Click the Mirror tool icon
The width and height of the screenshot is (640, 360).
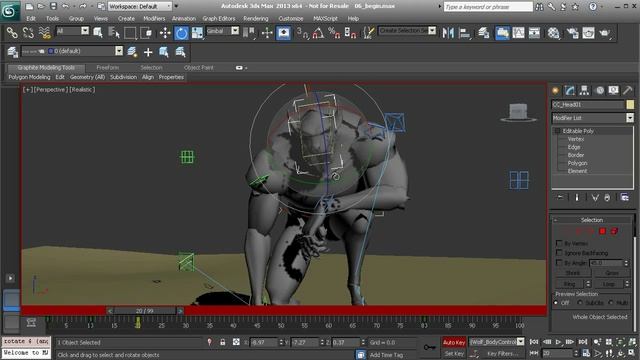pos(448,33)
